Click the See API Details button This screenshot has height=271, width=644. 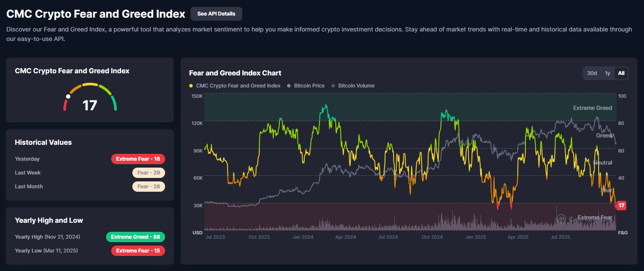click(216, 14)
